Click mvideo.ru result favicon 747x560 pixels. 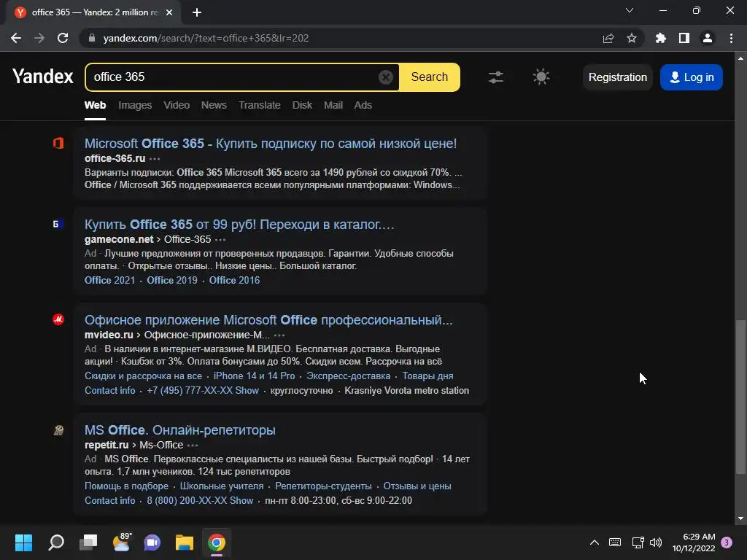click(x=58, y=319)
